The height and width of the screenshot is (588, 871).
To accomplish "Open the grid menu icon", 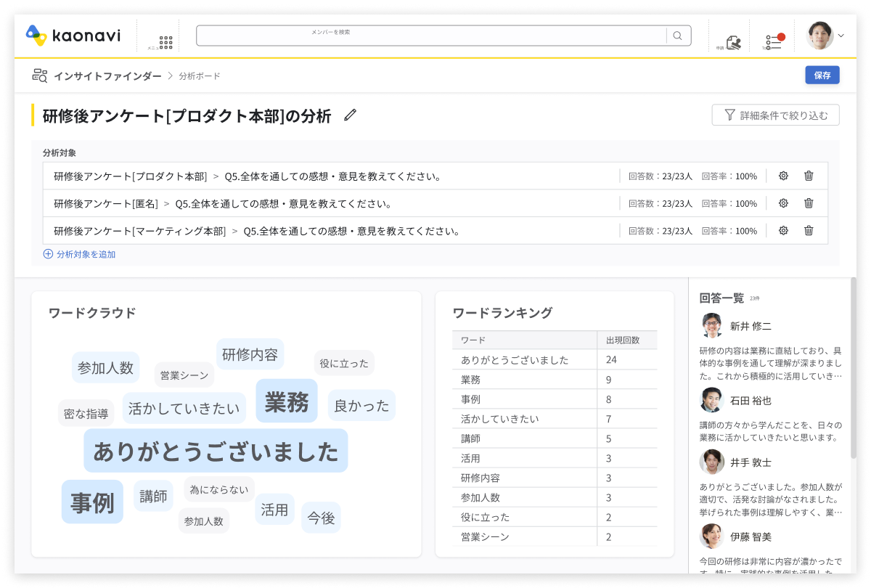I will (x=165, y=42).
